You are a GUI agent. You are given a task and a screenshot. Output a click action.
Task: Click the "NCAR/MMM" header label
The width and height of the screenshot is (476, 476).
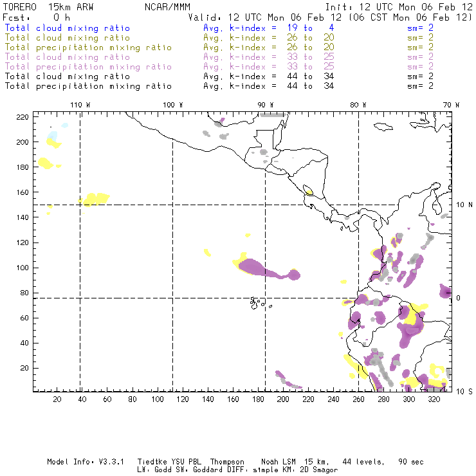[x=168, y=7]
